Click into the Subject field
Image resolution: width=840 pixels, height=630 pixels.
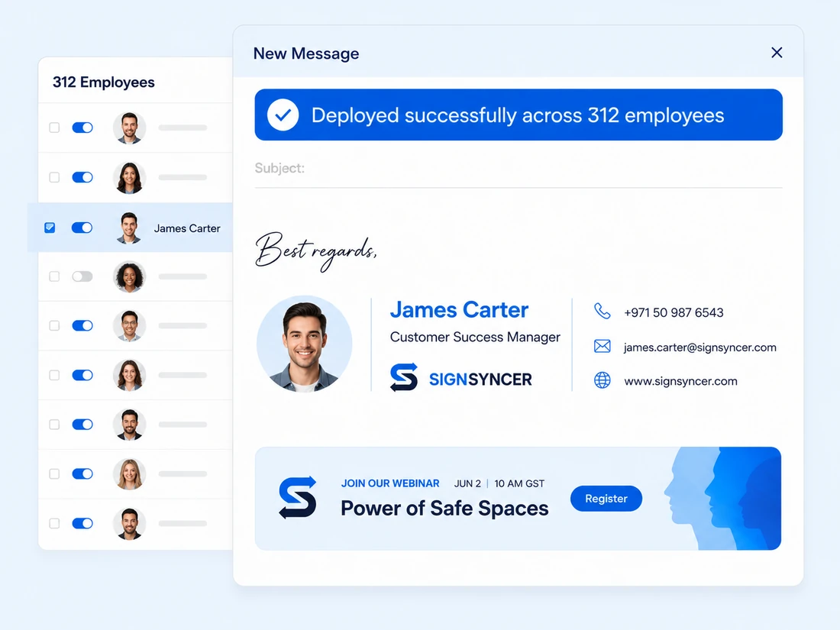pyautogui.click(x=518, y=168)
